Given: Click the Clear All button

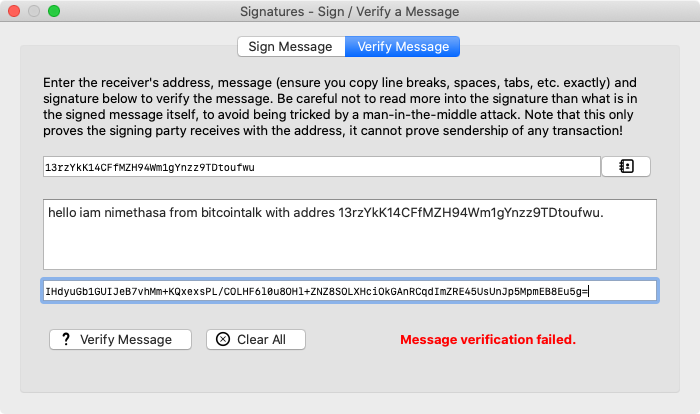Looking at the screenshot, I should pos(256,339).
